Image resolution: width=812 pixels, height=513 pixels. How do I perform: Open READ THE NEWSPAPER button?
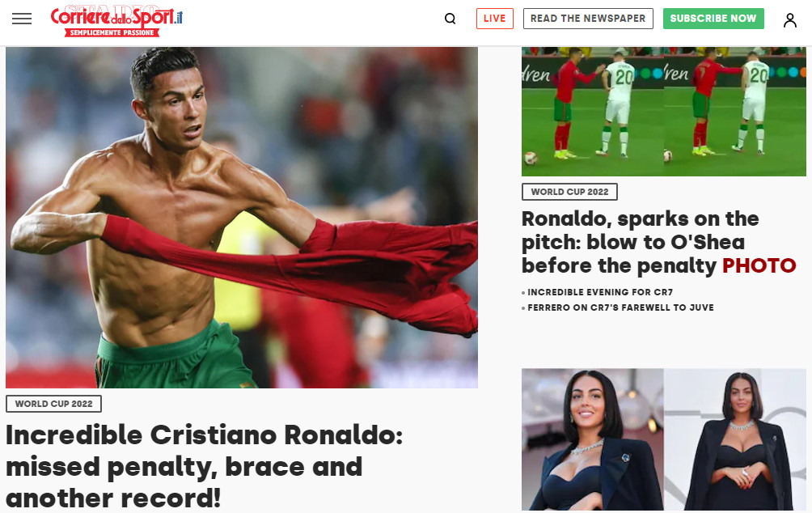click(588, 19)
